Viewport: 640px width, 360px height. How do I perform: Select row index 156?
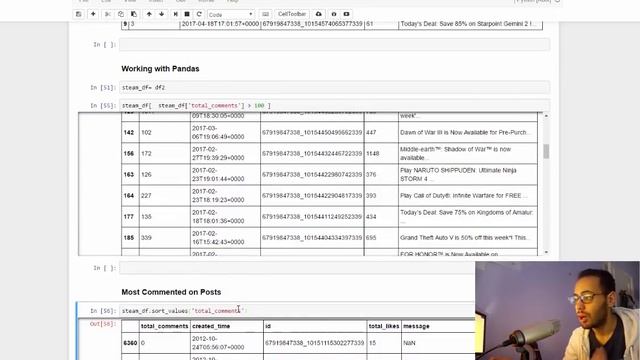pos(129,153)
